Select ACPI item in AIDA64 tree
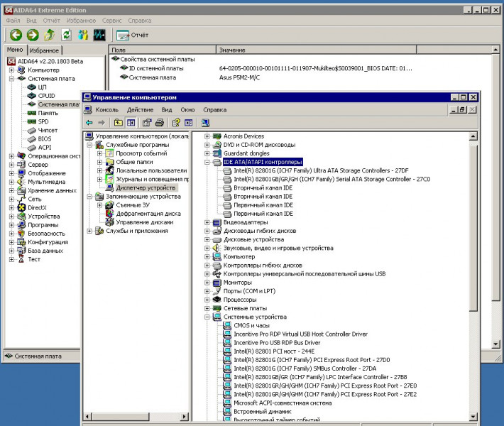The image size is (504, 426). [44, 148]
